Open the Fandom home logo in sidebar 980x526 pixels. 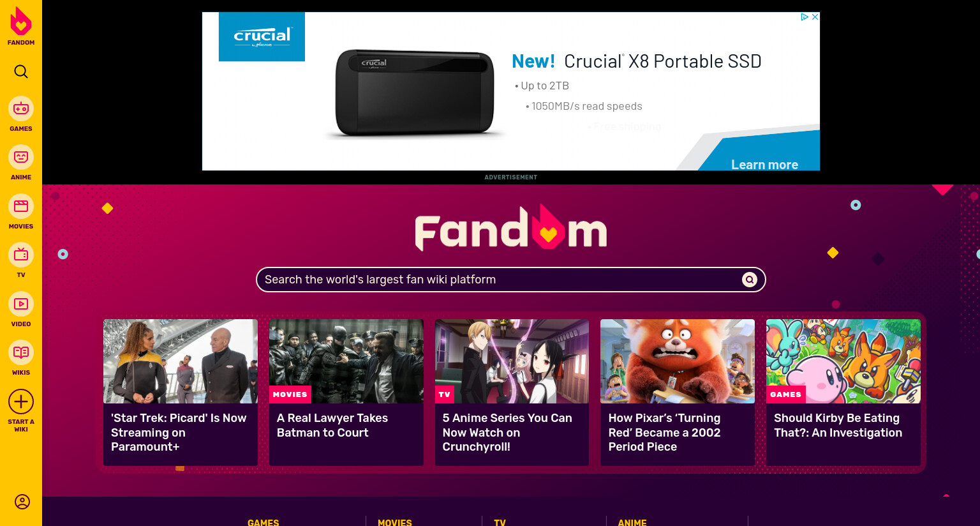click(21, 26)
